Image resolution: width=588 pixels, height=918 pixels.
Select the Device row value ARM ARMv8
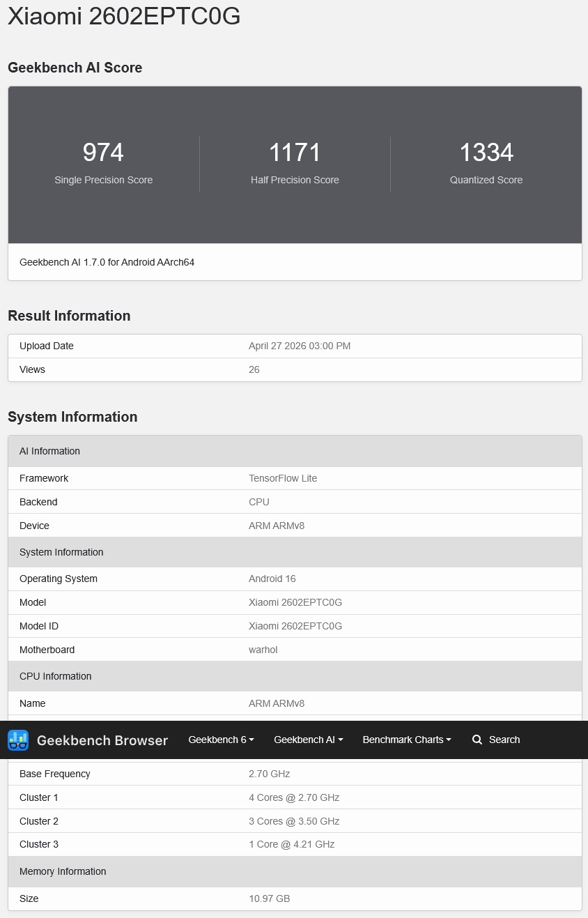[x=277, y=526]
